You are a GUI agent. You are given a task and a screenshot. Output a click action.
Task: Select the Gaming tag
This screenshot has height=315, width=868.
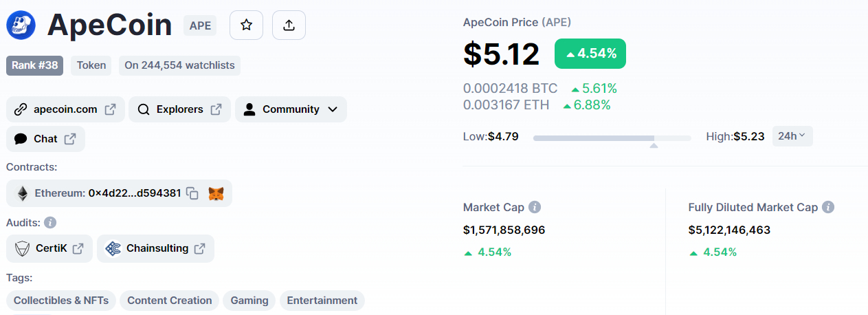(249, 301)
